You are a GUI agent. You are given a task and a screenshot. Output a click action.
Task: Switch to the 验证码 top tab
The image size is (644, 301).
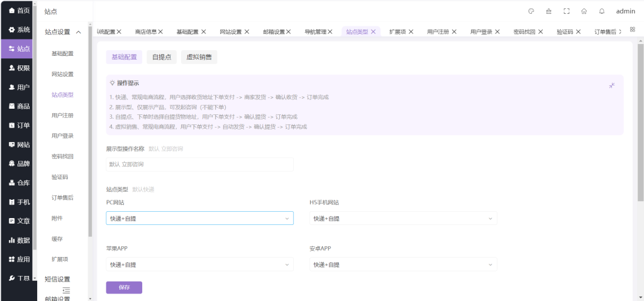tap(565, 31)
